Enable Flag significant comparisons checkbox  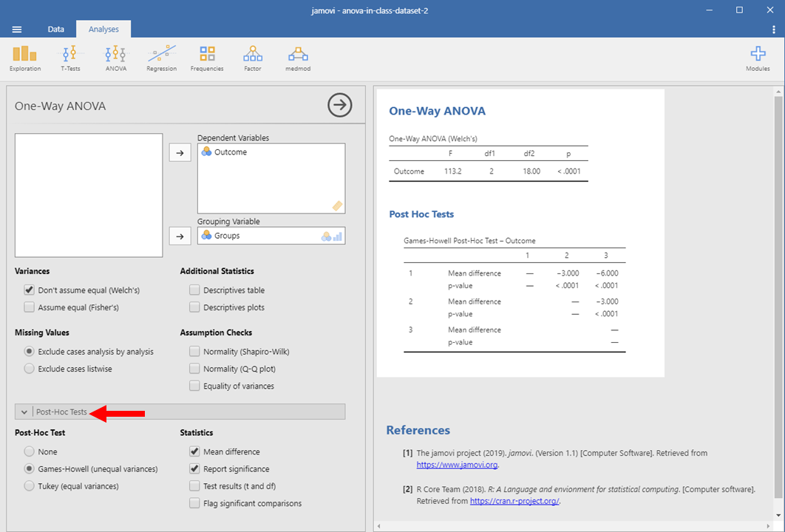(x=194, y=503)
